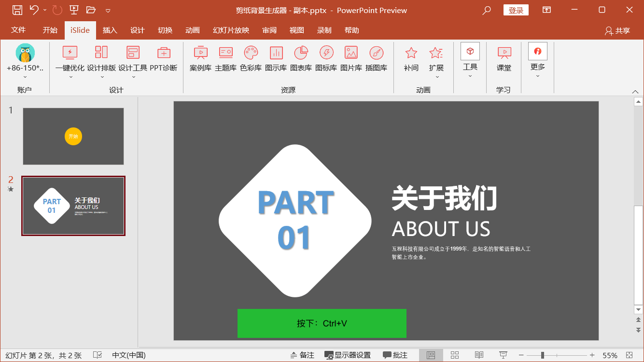Select slide 1 thumbnail with 开始 circle
Screen dimensions: 644x362
pyautogui.click(x=73, y=136)
